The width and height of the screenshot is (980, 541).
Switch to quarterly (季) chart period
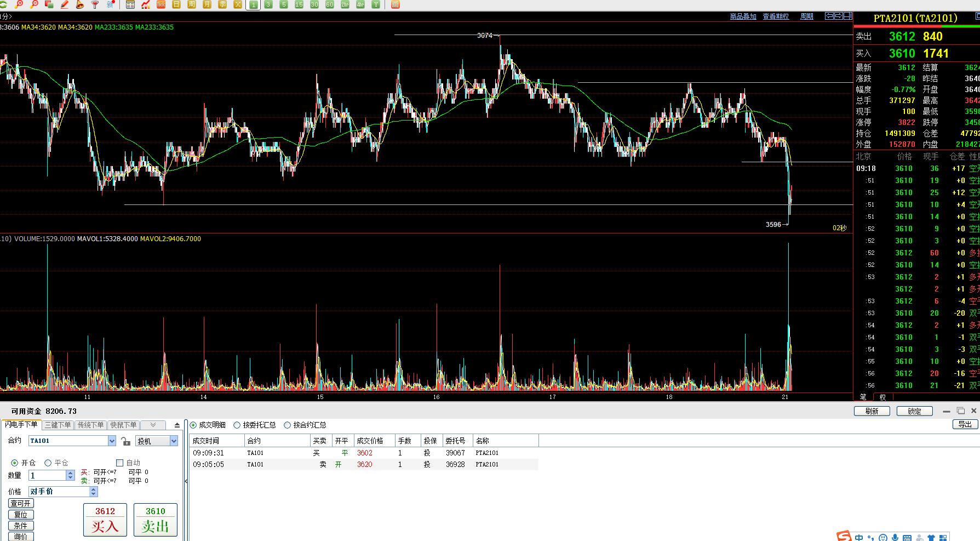222,4
